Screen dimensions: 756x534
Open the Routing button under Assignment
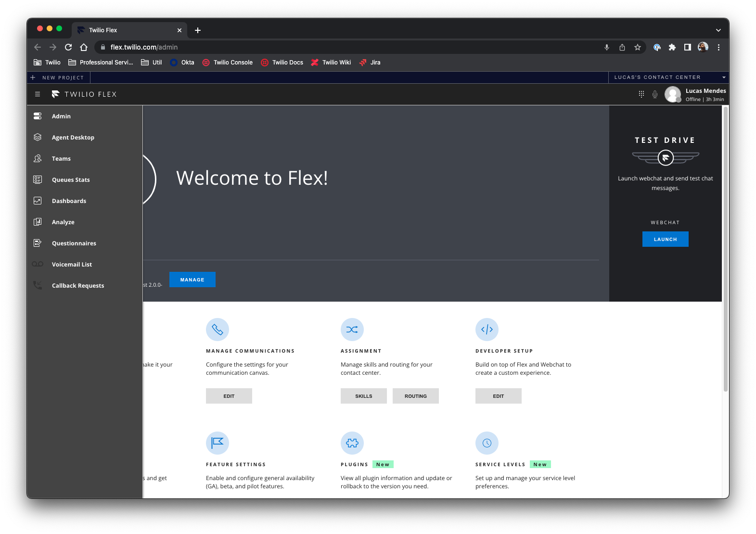coord(416,396)
